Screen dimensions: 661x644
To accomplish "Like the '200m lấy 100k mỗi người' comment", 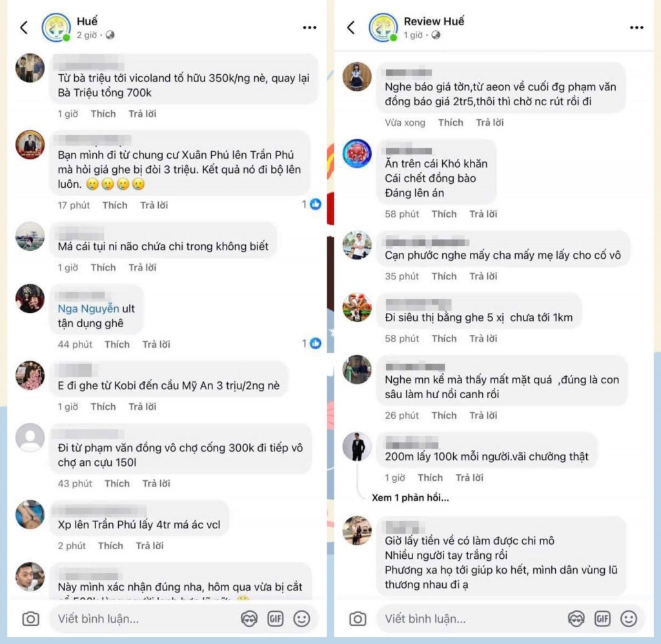I will (430, 478).
